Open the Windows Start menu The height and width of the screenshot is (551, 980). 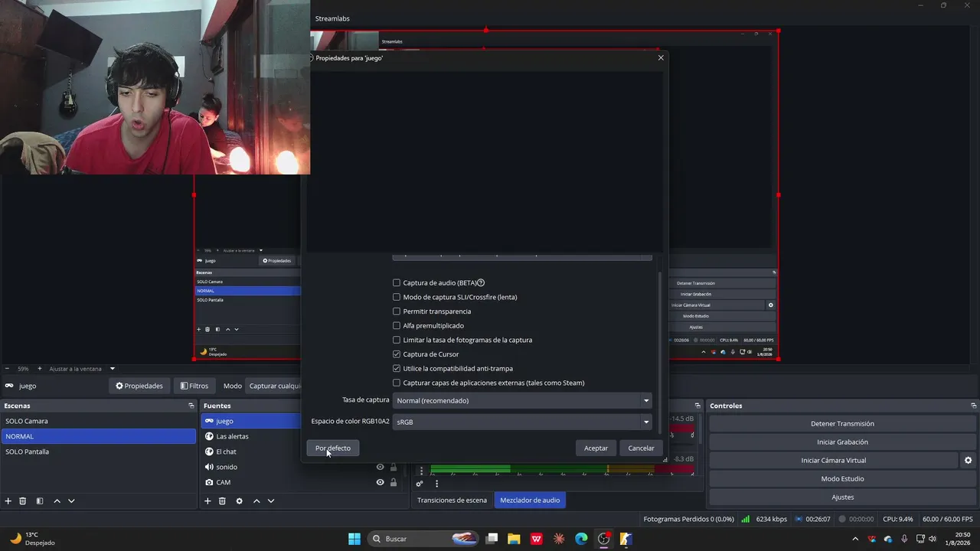354,539
